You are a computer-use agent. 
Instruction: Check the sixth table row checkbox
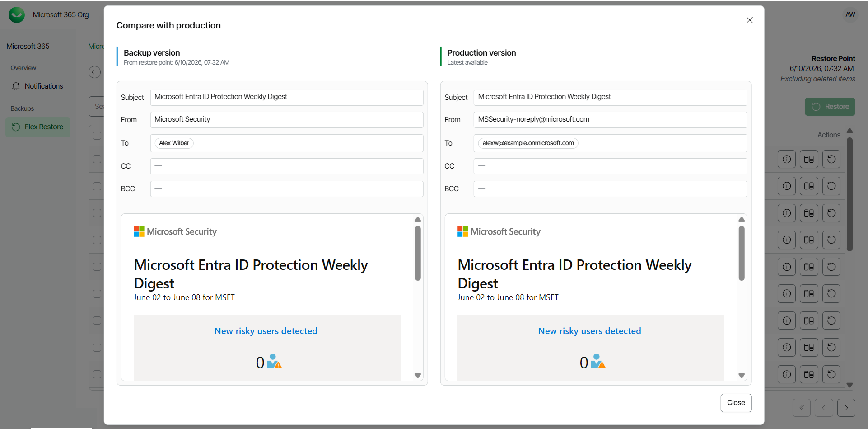[x=97, y=293]
